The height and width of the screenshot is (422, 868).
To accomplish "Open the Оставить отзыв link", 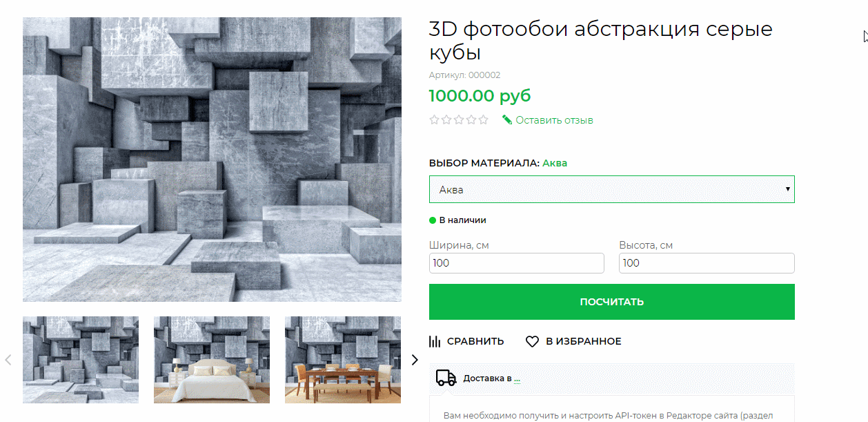I will [554, 120].
